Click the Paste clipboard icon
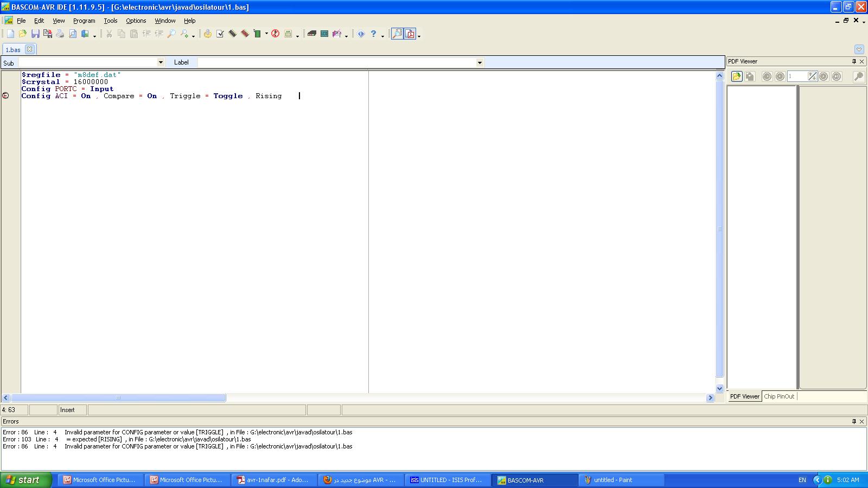The width and height of the screenshot is (868, 488). [x=134, y=34]
